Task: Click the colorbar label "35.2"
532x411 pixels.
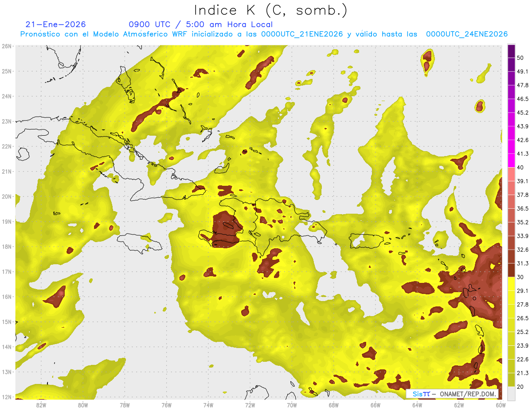Action: 523,222
